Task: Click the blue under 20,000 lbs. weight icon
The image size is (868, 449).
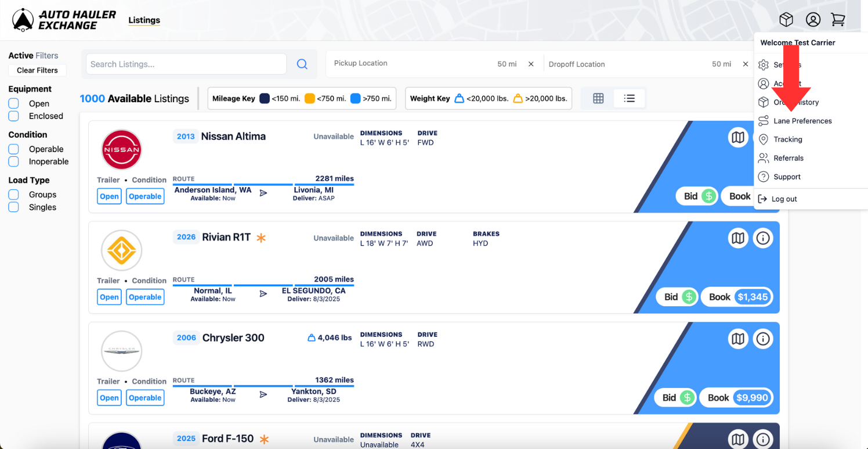Action: click(459, 98)
